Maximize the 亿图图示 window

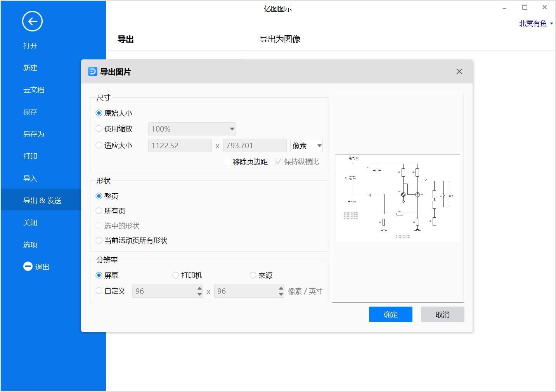(x=525, y=7)
